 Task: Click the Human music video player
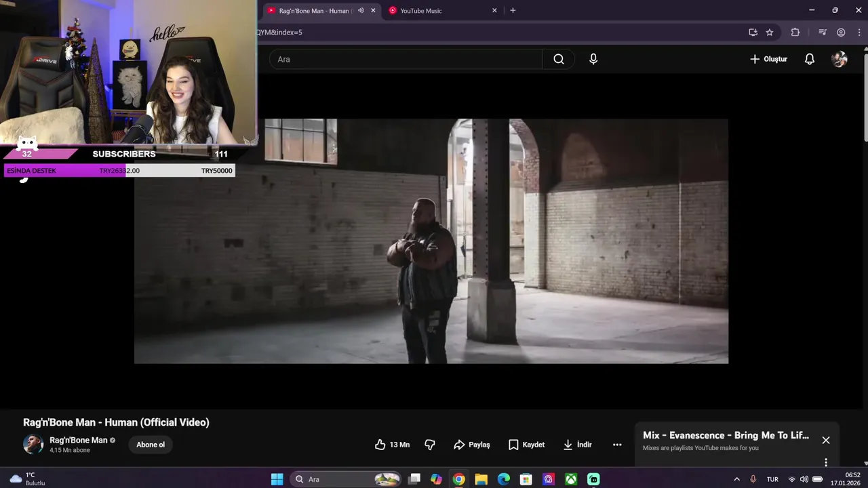pos(431,241)
